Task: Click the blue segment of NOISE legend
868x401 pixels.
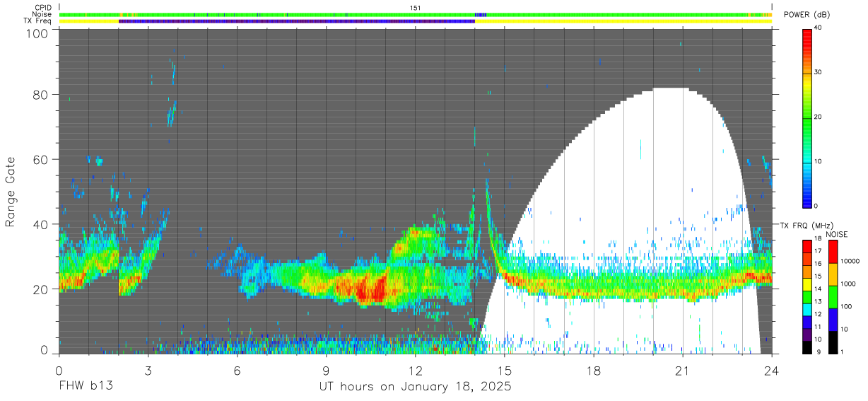Action: point(833,318)
